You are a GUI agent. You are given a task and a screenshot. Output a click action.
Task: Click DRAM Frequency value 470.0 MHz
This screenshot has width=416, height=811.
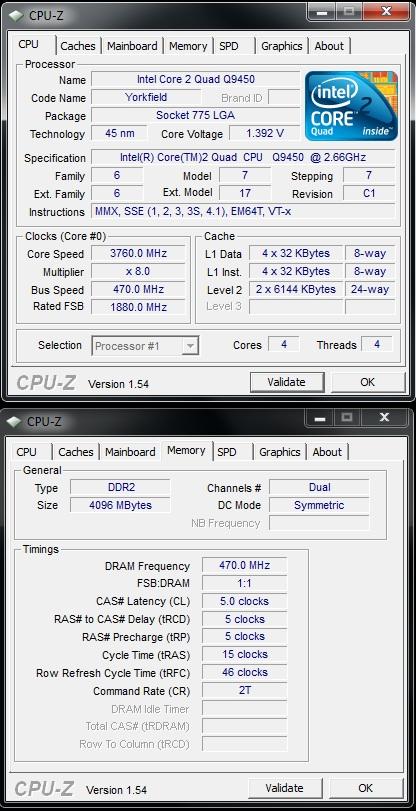pyautogui.click(x=244, y=565)
